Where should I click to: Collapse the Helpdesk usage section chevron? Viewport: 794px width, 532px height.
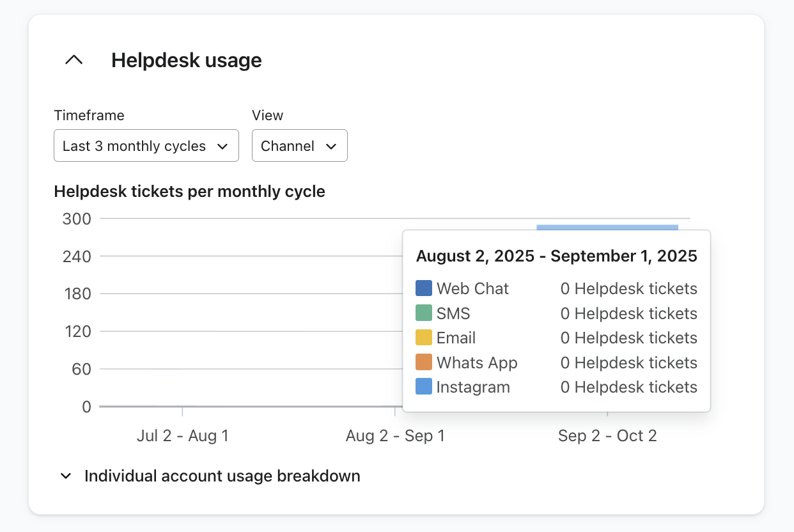pos(74,60)
